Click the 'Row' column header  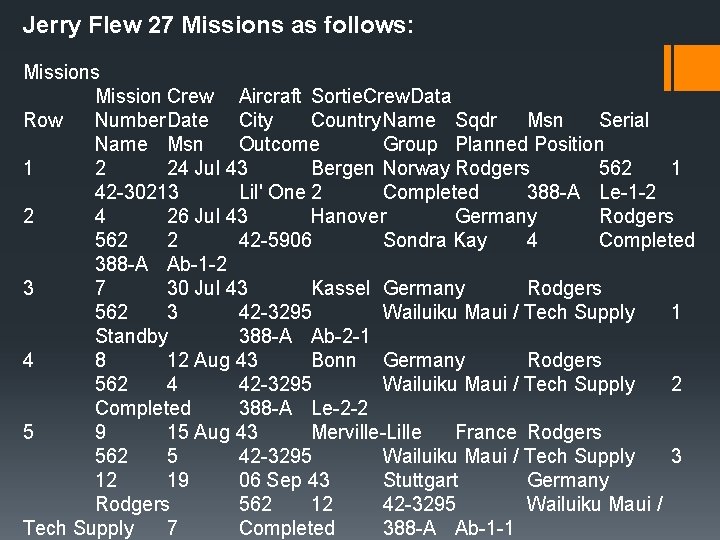click(43, 120)
